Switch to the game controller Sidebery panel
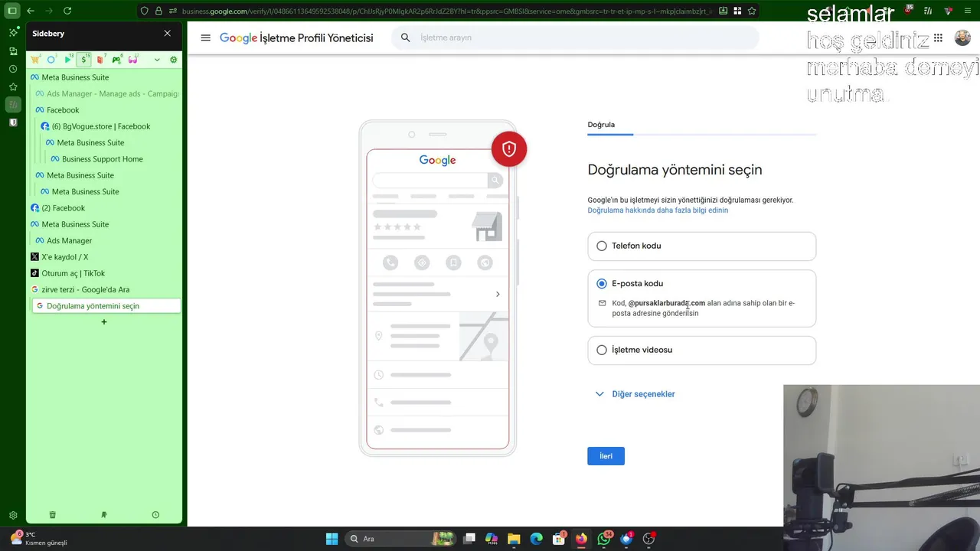 (x=116, y=60)
